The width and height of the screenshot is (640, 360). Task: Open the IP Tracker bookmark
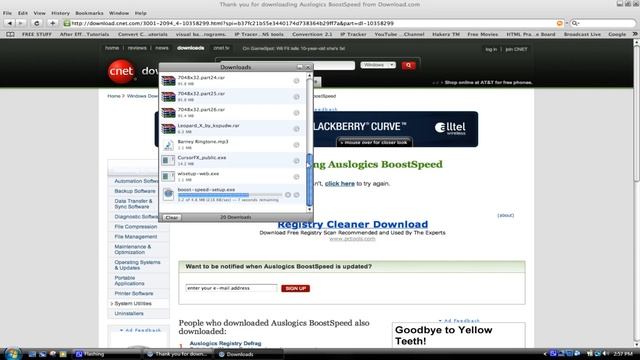click(353, 34)
